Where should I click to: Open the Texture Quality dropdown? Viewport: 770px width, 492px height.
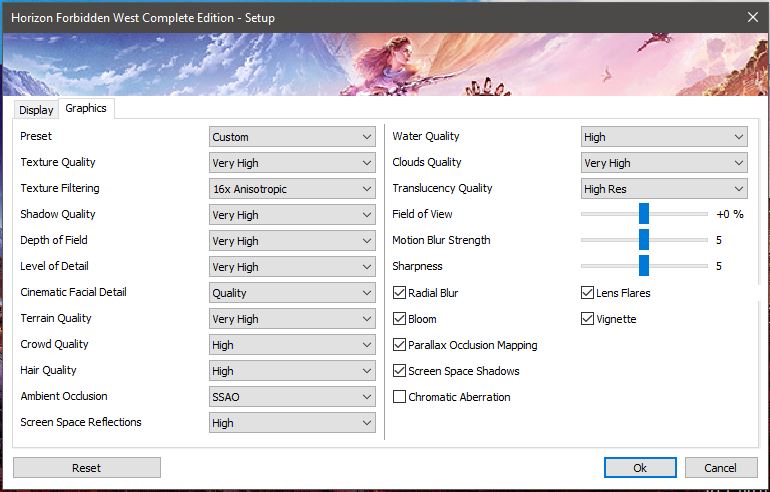tap(292, 163)
